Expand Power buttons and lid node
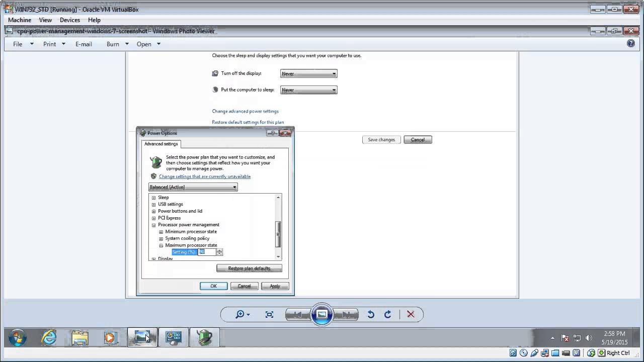 tap(154, 211)
